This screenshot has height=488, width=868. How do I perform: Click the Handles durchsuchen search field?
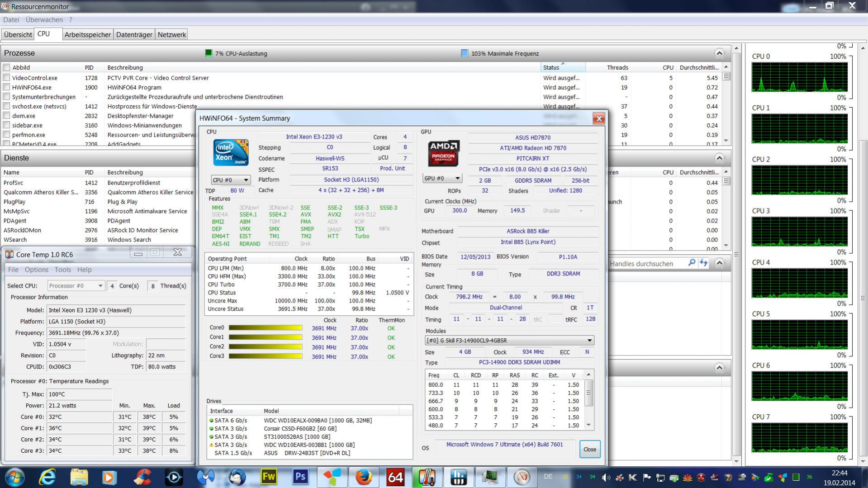[648, 263]
